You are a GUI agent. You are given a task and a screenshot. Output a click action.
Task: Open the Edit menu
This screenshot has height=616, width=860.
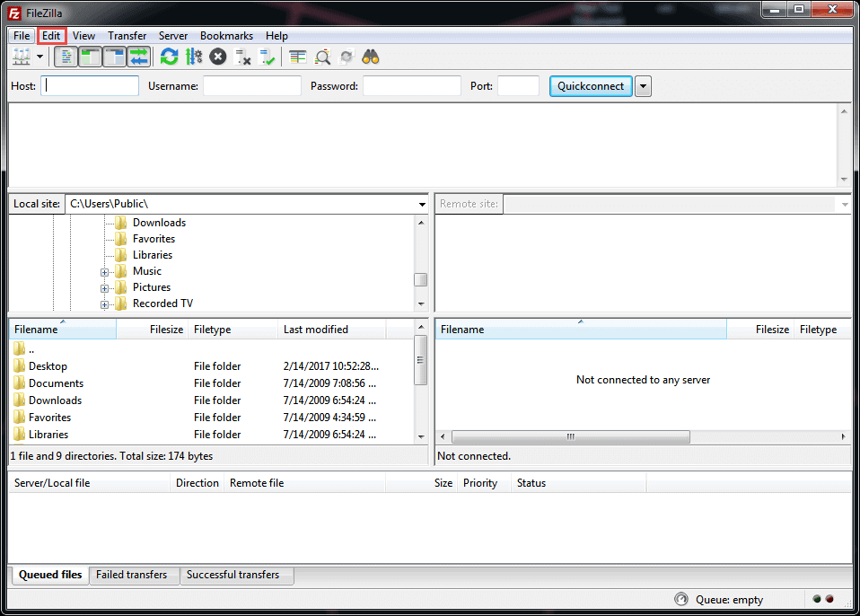point(51,36)
